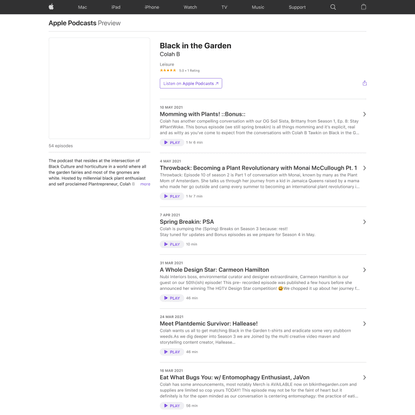The image size is (415, 415).
Task: Play A Whole Design Star episode
Action: click(x=172, y=298)
